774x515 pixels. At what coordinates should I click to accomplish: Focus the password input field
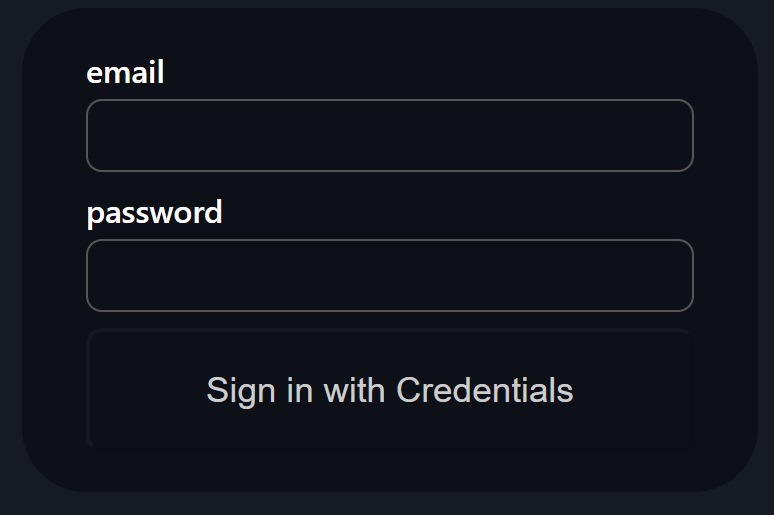[390, 275]
